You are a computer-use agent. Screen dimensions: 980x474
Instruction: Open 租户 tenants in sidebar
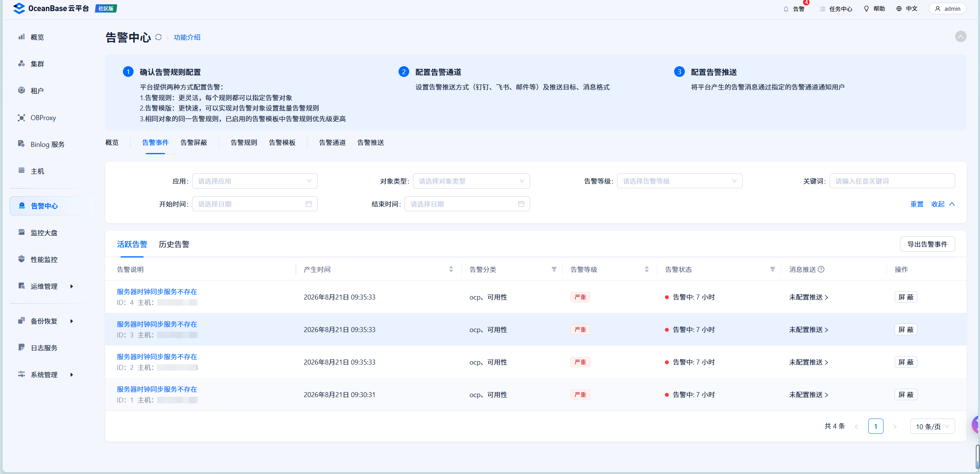37,91
